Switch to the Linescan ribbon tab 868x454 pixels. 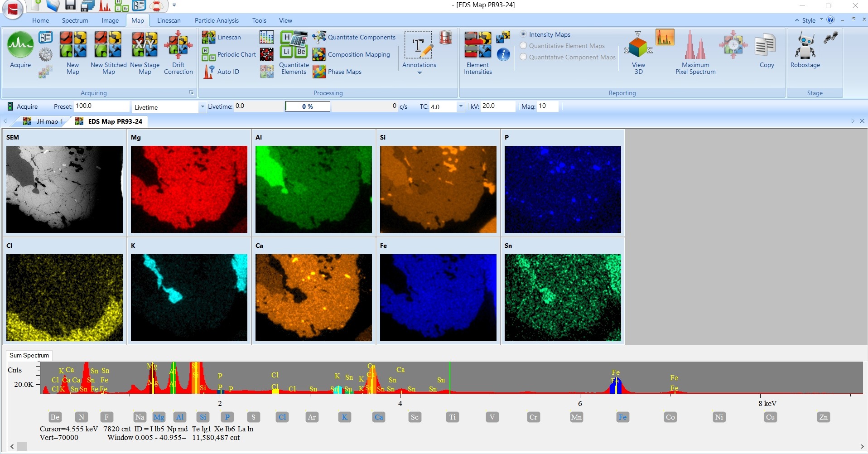coord(169,20)
